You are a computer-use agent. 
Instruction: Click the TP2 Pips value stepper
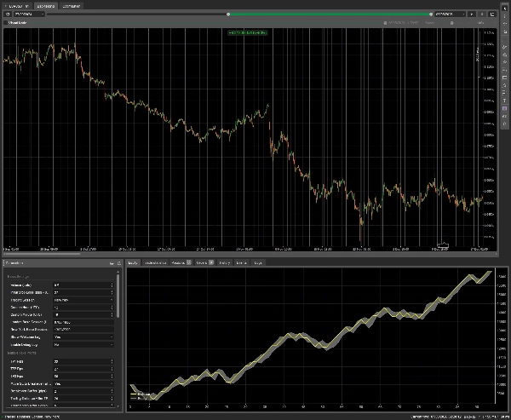(112, 369)
